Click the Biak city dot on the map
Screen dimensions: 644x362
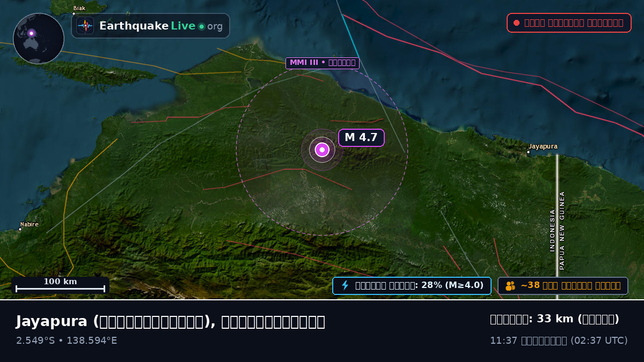74,14
